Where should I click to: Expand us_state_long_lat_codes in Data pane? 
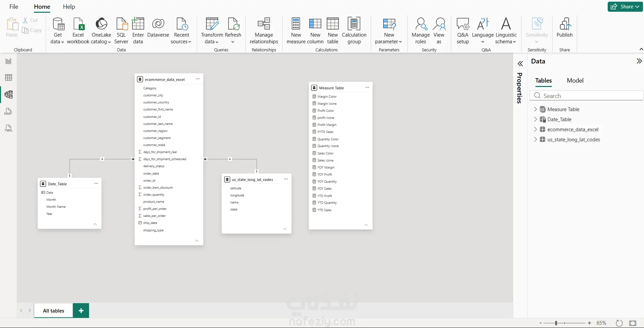(x=535, y=139)
